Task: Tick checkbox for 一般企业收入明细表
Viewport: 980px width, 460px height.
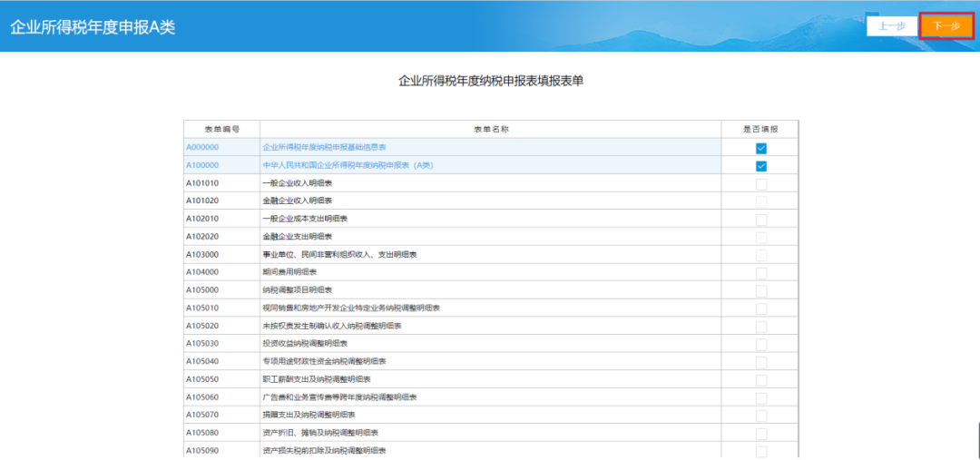Action: tap(760, 184)
